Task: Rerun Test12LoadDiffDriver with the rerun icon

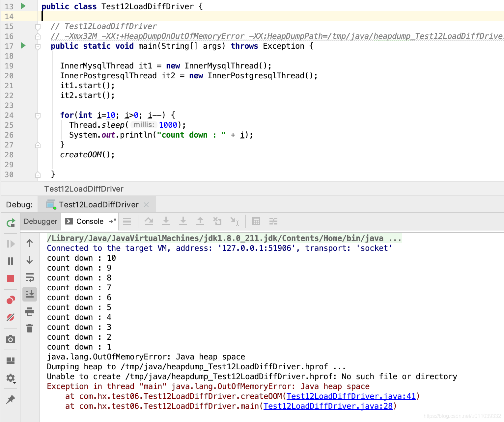Action: (x=11, y=223)
